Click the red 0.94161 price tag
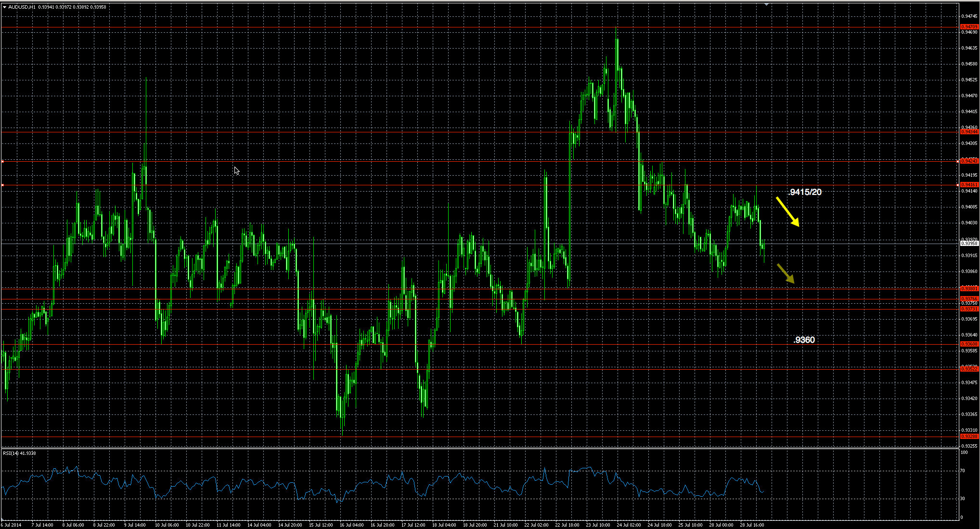This screenshot has height=529, width=980. coord(969,184)
